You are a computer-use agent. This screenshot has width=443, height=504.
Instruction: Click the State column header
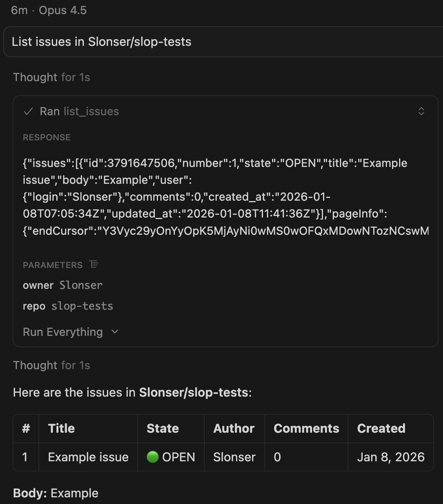163,428
